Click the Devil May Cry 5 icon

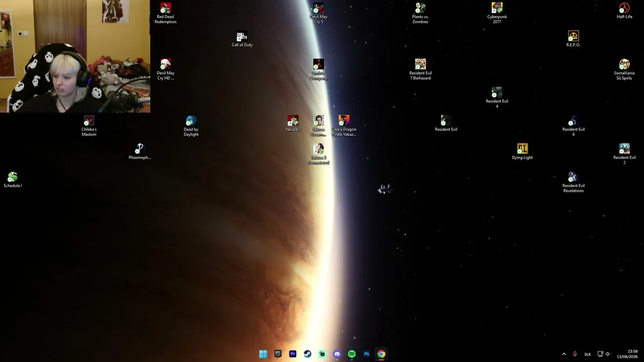(x=318, y=13)
